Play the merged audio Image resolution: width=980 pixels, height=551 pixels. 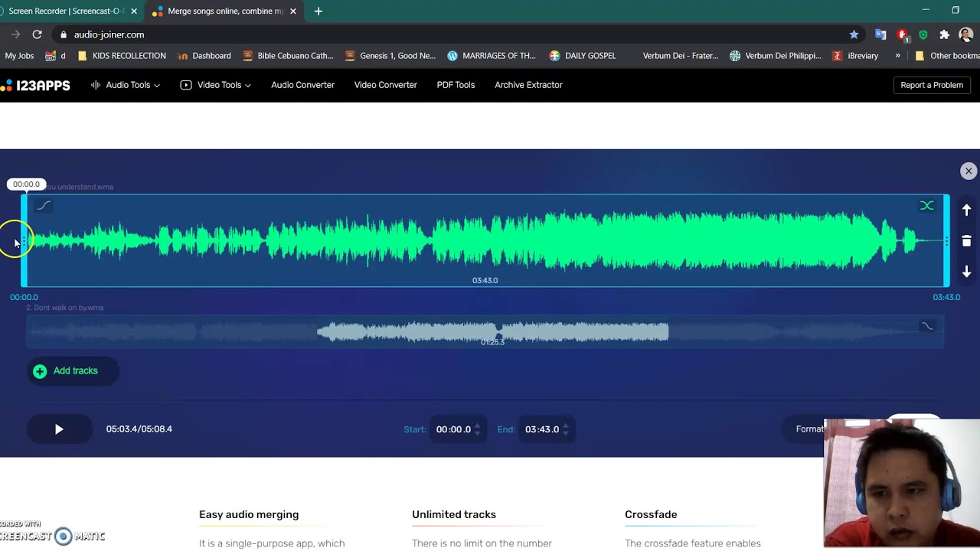[x=59, y=429]
